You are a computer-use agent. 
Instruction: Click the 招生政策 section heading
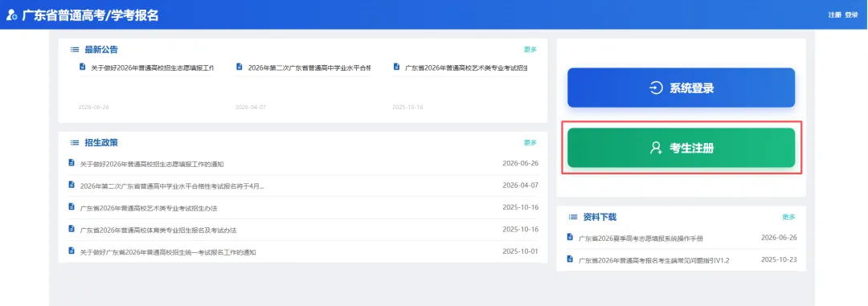tap(101, 143)
